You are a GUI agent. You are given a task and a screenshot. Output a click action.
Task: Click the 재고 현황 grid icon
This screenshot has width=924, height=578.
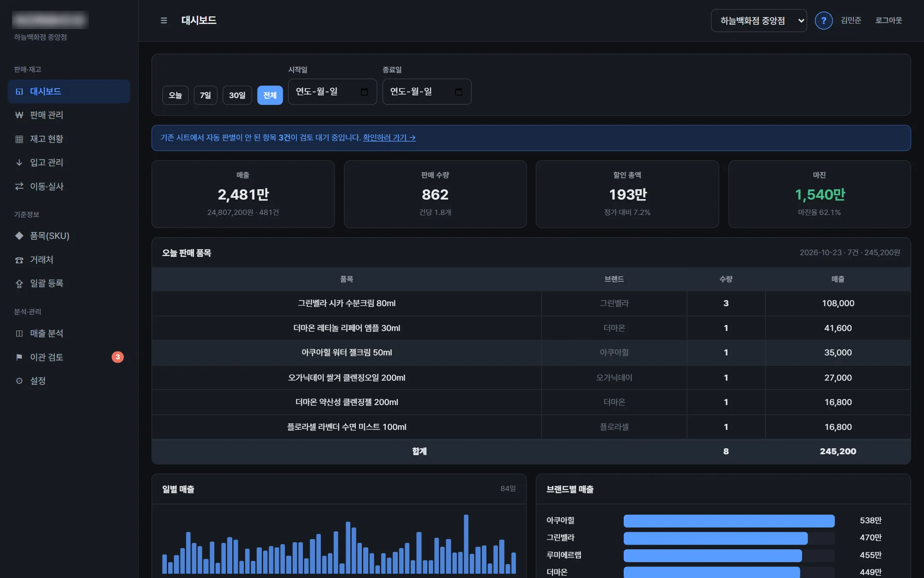coord(19,139)
